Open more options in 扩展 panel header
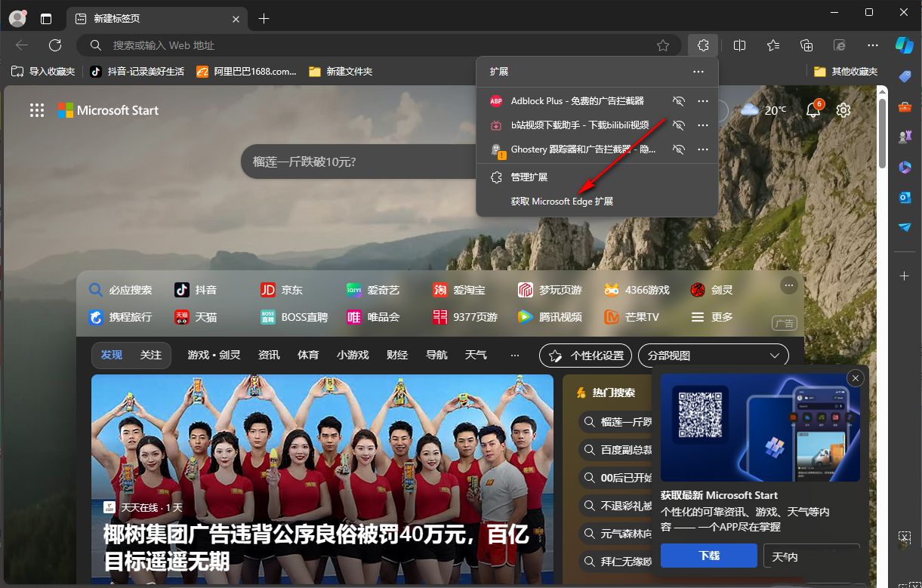Image resolution: width=922 pixels, height=588 pixels. point(698,72)
